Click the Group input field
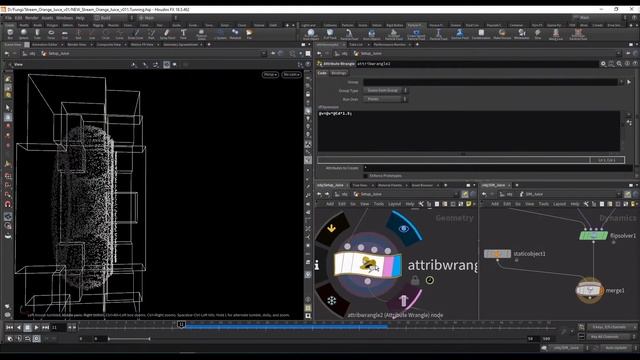This screenshot has height=360, width=640. pyautogui.click(x=490, y=82)
